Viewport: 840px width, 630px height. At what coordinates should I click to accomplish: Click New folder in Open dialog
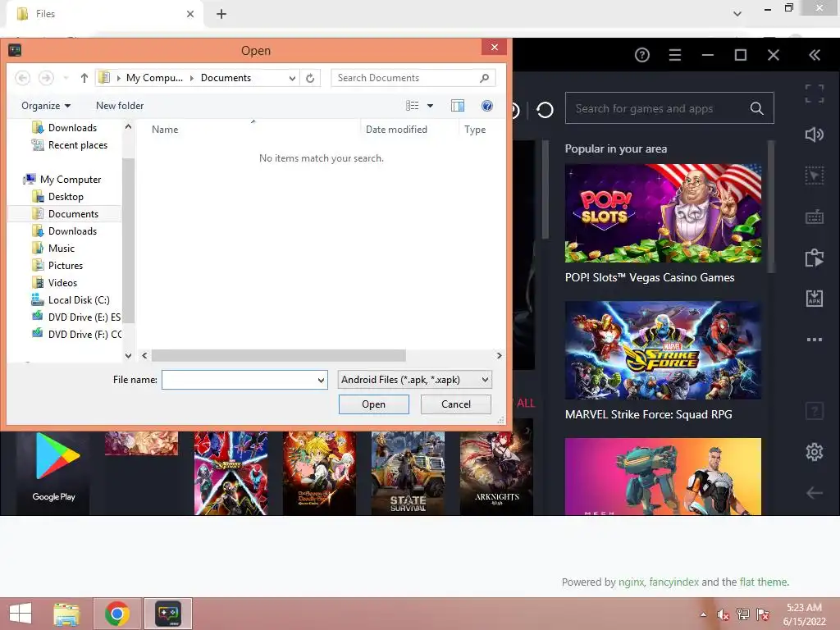pyautogui.click(x=120, y=106)
